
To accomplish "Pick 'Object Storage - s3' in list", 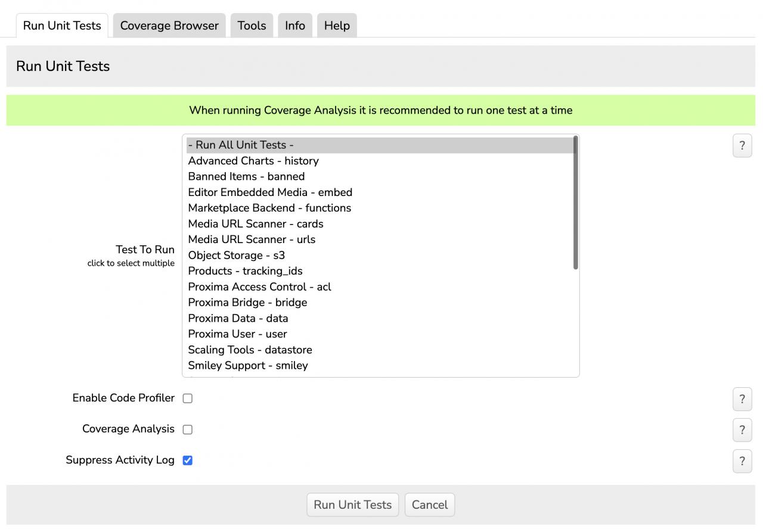I will click(237, 256).
